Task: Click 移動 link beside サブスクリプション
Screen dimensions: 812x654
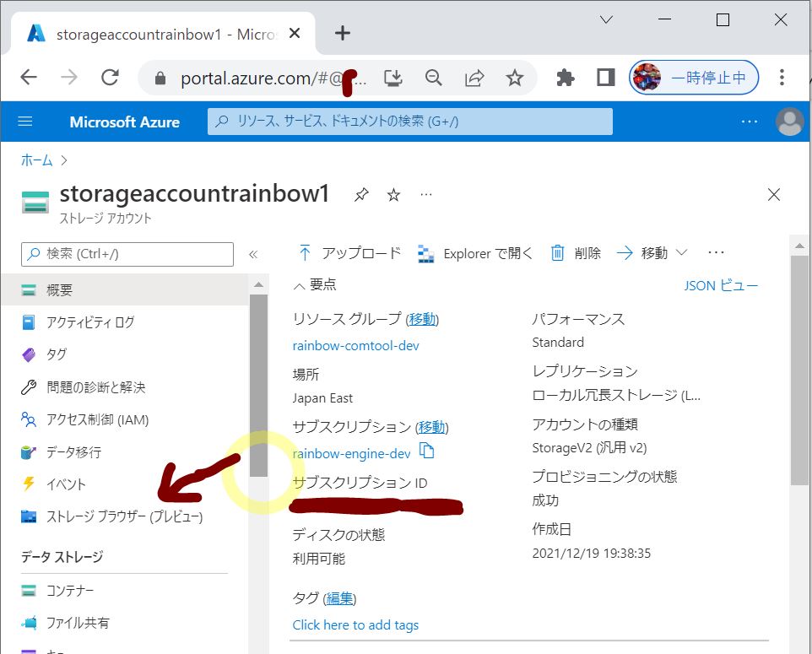Action: 432,427
